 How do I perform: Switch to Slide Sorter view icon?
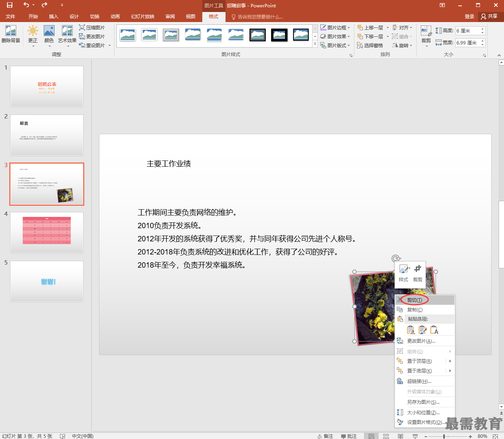(x=386, y=436)
